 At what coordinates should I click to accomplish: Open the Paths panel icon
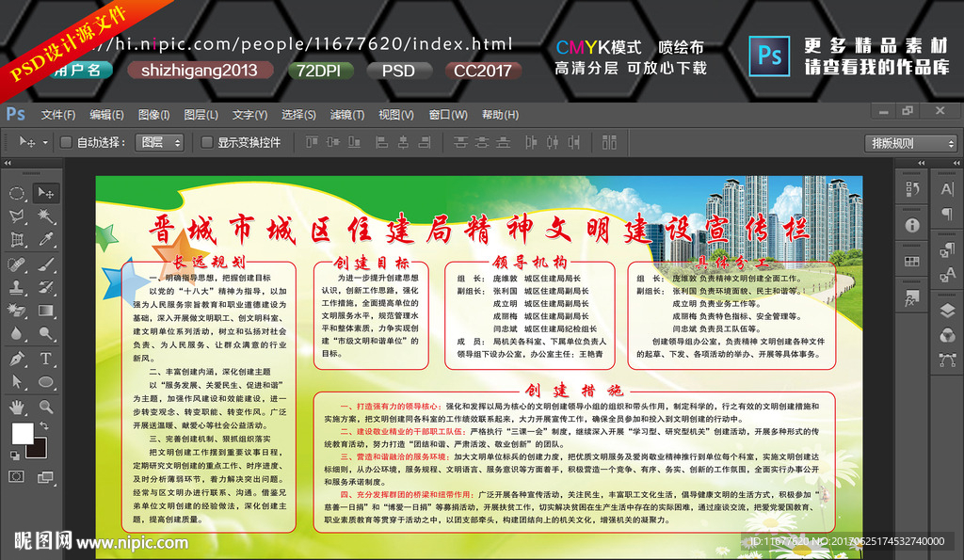pos(947,360)
